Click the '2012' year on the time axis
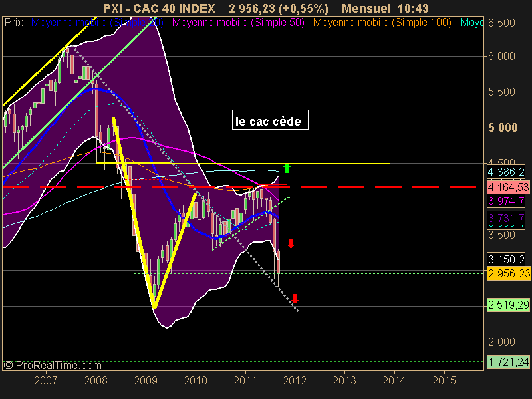Image resolution: width=532 pixels, height=399 pixels. coord(295,380)
